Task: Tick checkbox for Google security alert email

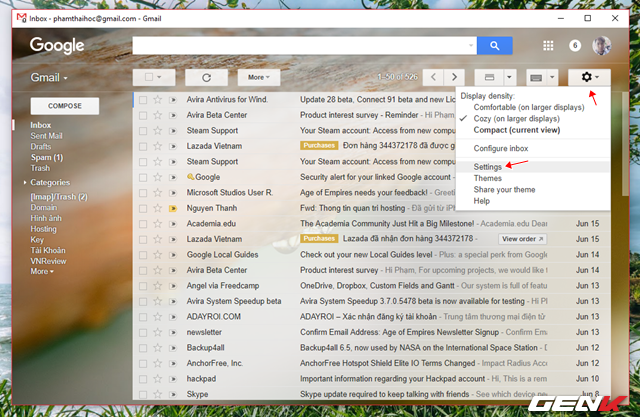Action: point(143,177)
